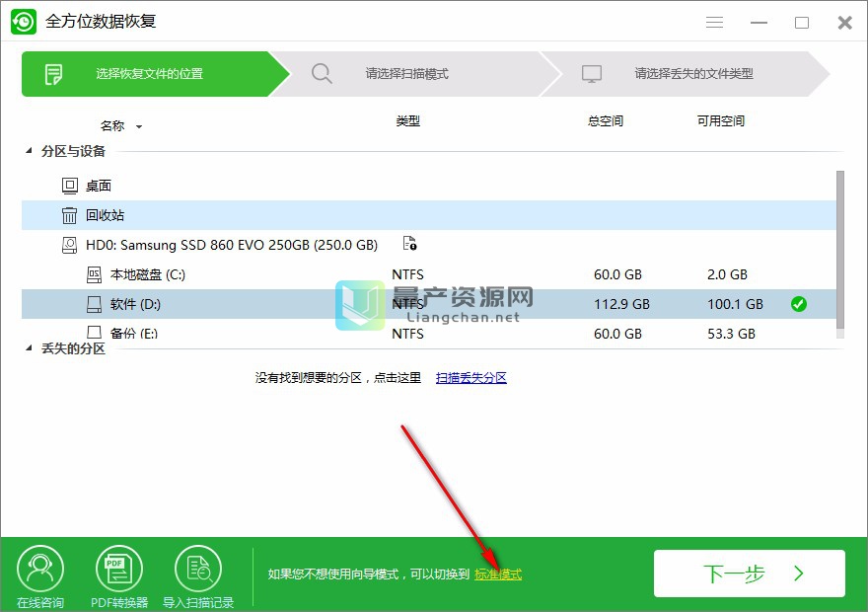868x612 pixels.
Task: Click 112.9 GB total space value
Action: [x=621, y=304]
